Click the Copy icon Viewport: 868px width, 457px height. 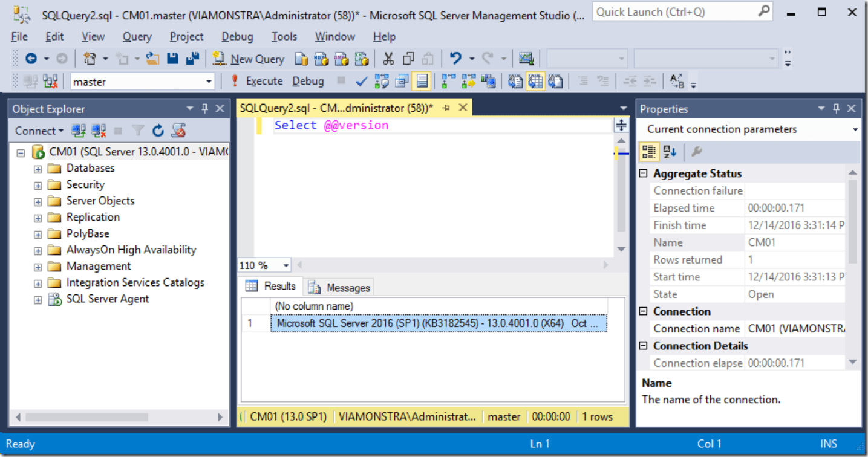(408, 59)
